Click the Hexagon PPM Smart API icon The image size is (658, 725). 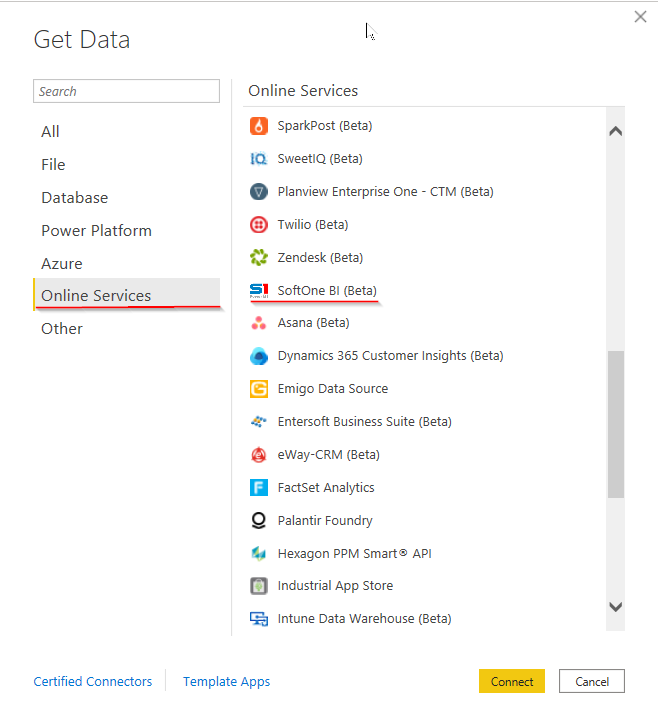[259, 554]
